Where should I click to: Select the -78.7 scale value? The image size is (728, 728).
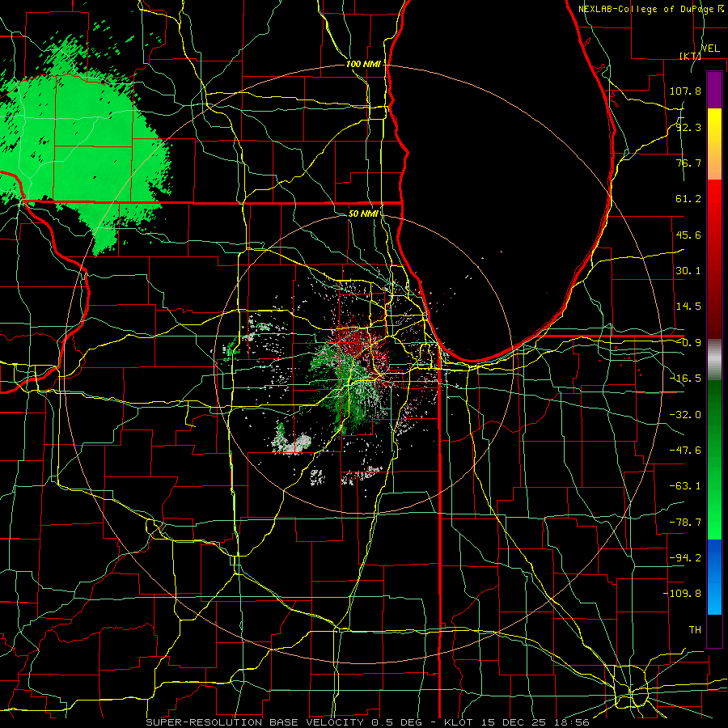(x=685, y=523)
